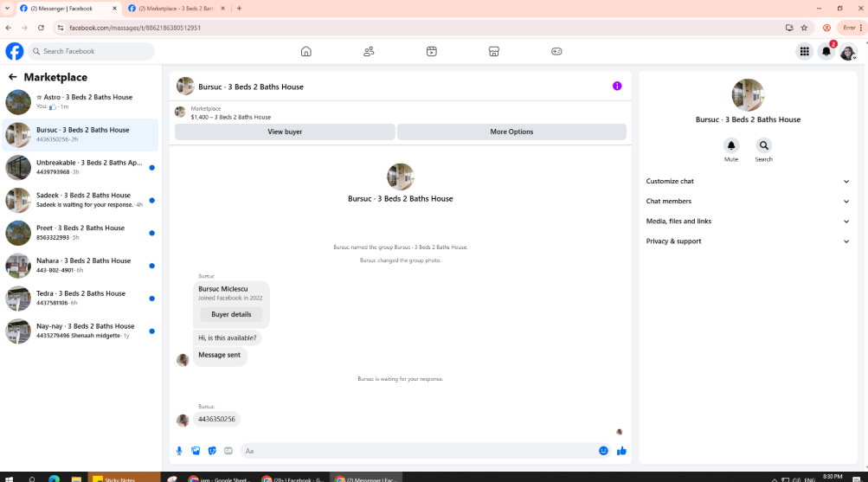
Task: Open new browser tab plus button
Action: pos(239,9)
